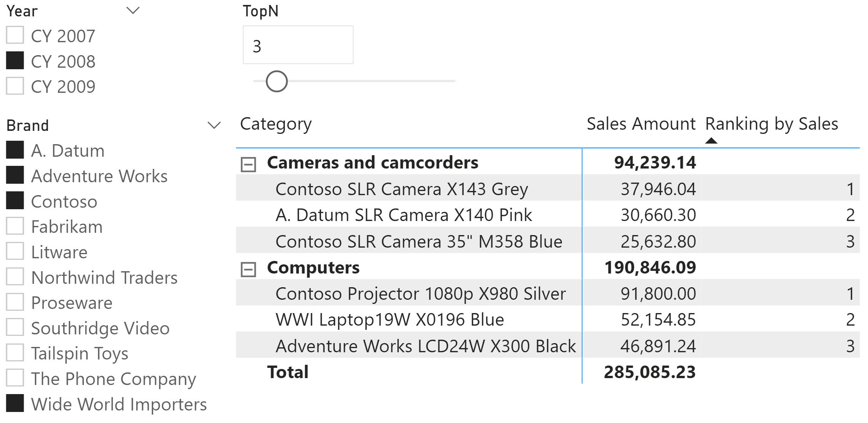The width and height of the screenshot is (868, 423).
Task: Select the Litware brand checkbox
Action: 15,251
